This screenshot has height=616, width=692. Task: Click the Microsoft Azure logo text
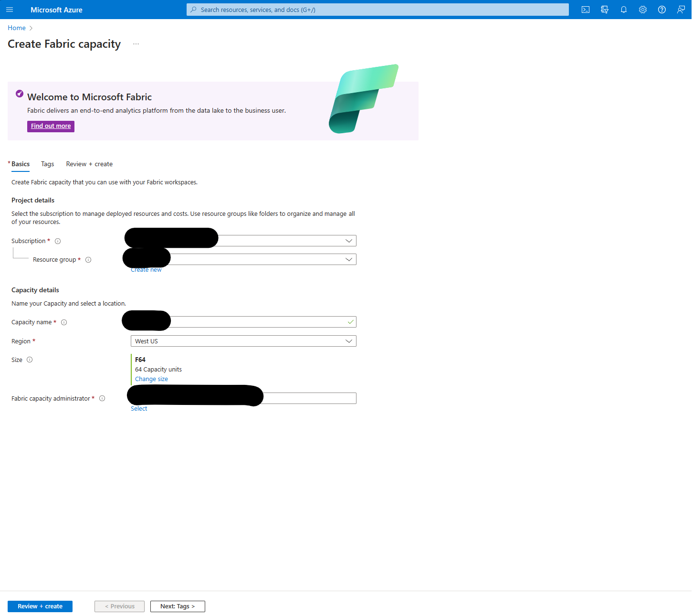[56, 10]
